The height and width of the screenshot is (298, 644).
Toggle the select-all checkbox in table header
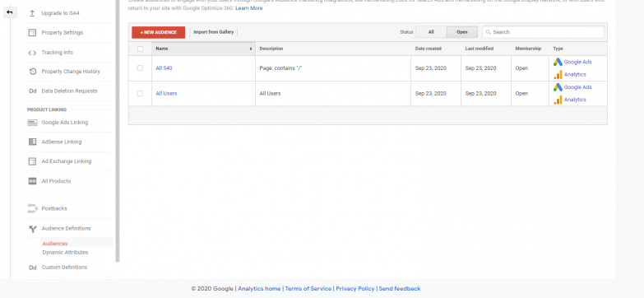point(140,49)
